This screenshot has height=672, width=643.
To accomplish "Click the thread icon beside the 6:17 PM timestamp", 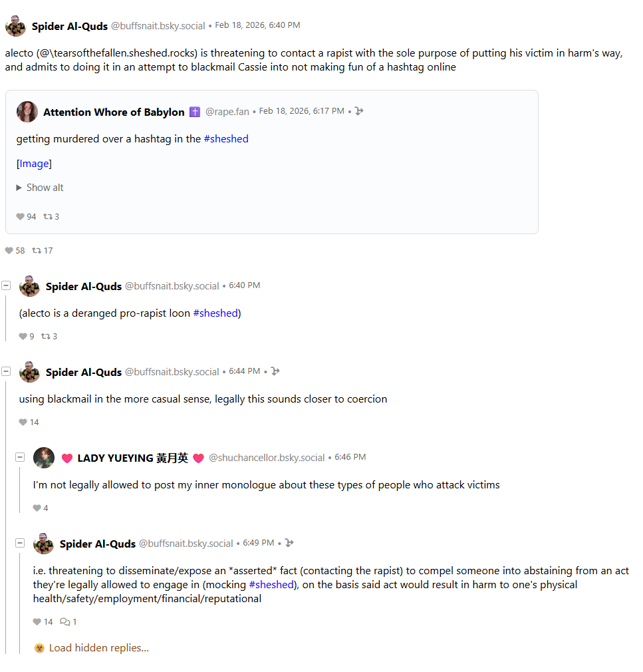I will click(x=359, y=111).
